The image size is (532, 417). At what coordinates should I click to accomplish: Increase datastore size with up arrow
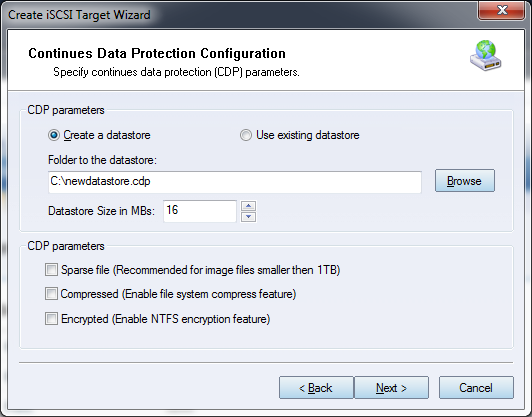(x=249, y=206)
